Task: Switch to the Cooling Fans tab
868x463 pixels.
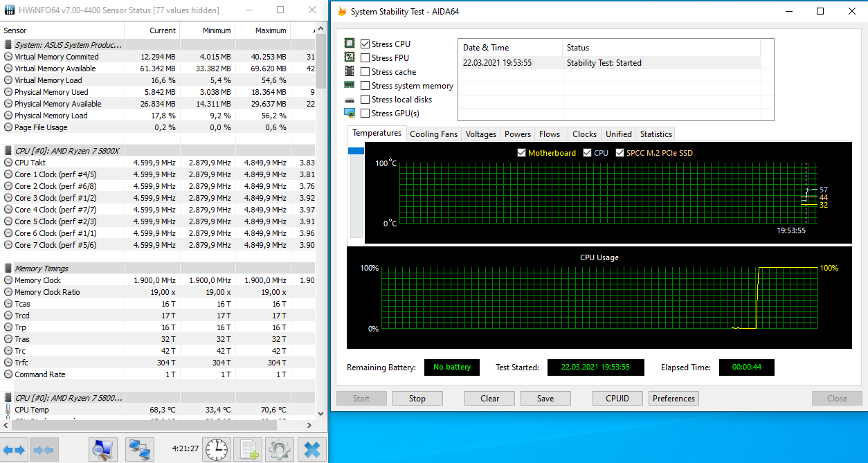Action: coord(433,134)
